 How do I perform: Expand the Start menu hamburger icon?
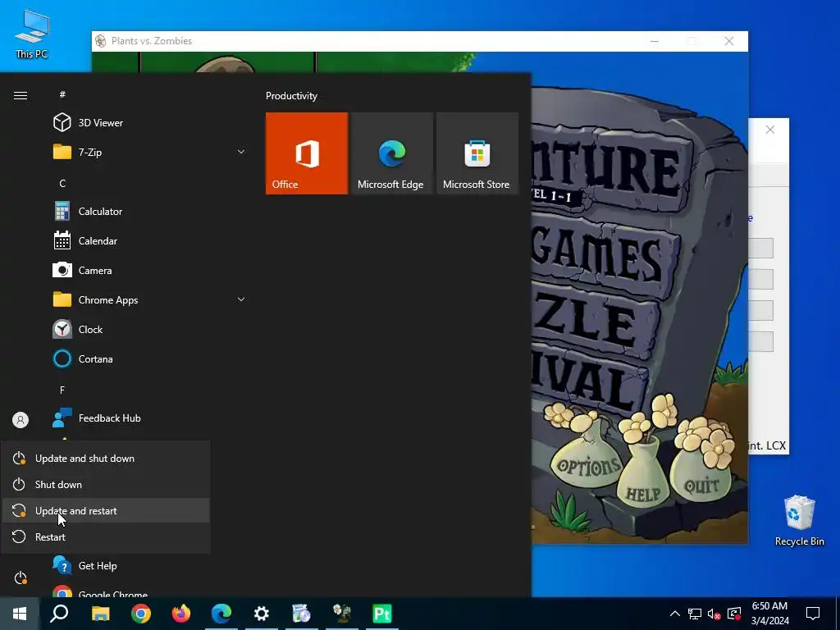coord(21,95)
